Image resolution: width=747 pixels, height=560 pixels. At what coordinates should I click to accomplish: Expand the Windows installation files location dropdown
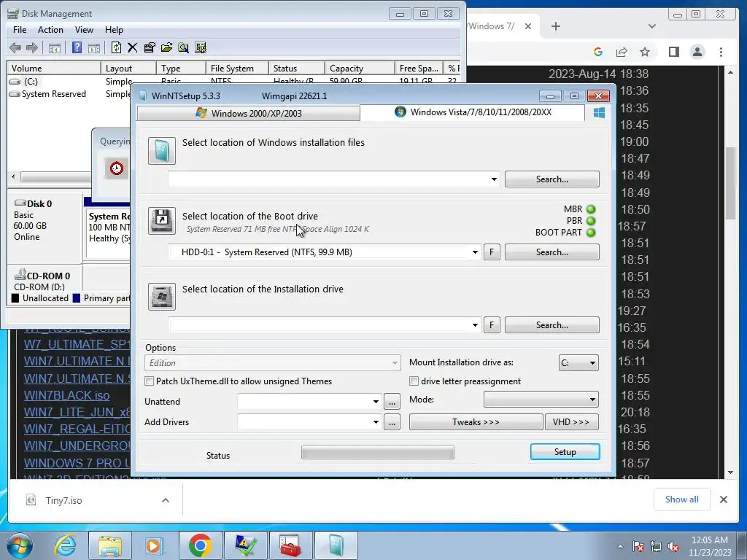pyautogui.click(x=494, y=179)
